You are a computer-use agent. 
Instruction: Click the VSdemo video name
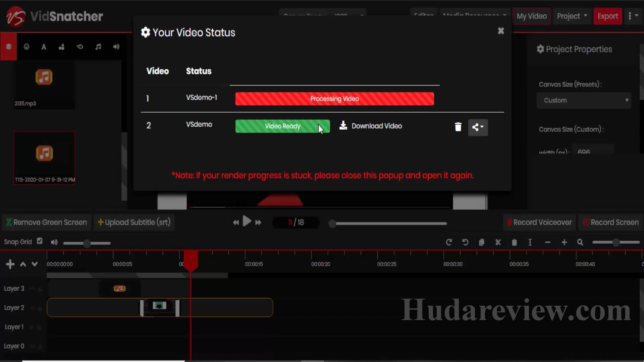(x=199, y=124)
